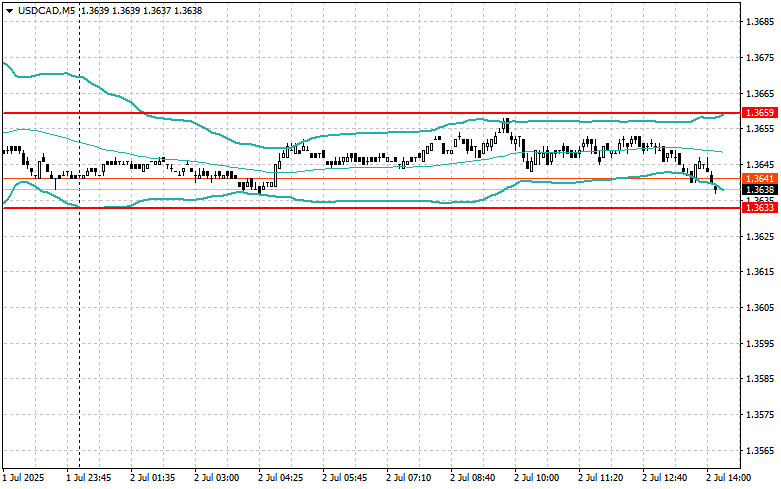Click the 2 Jul 03:00 time label
Image resolution: width=781 pixels, height=489 pixels.
pos(216,478)
